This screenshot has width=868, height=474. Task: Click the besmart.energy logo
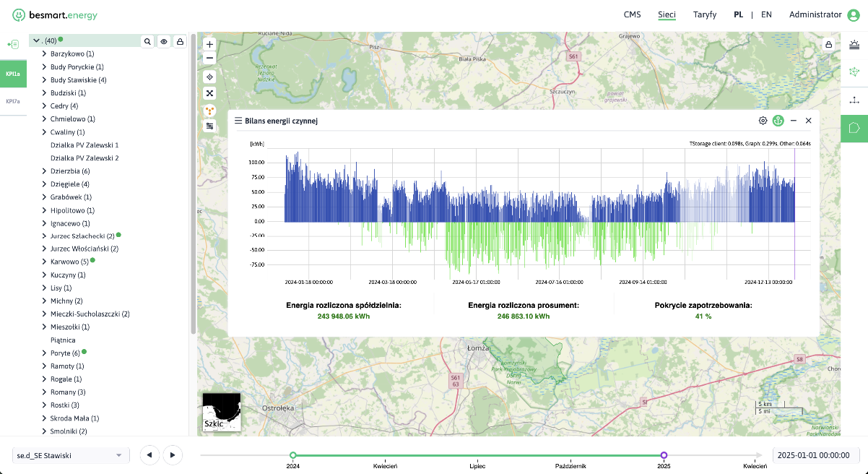pos(55,14)
